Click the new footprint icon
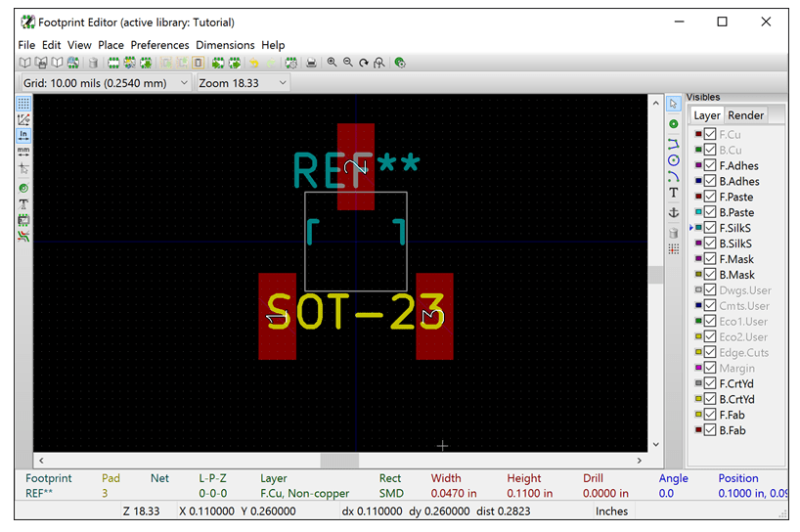Screen dimensions: 800x532 [113, 63]
